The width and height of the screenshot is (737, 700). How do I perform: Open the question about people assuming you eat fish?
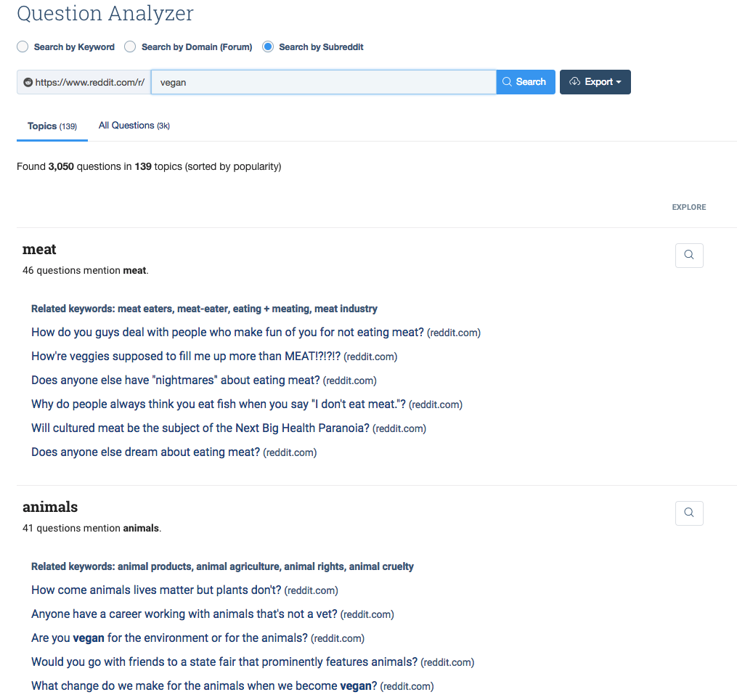[218, 404]
